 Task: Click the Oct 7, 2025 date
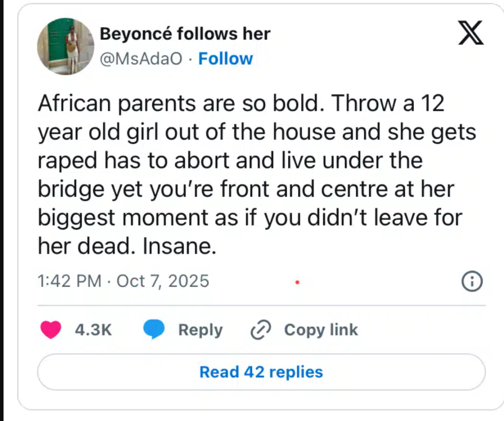(163, 281)
